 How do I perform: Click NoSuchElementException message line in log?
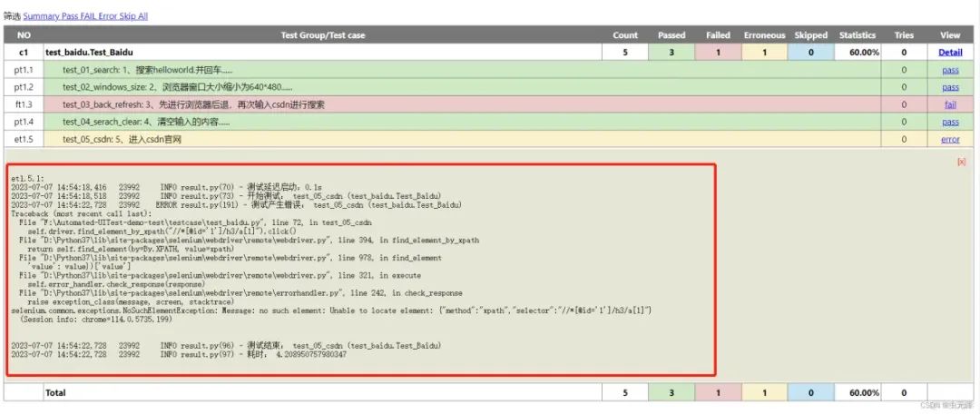coord(331,310)
